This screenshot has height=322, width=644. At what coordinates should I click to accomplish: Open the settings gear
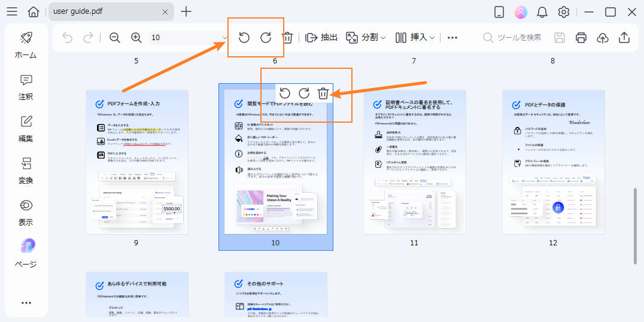(564, 12)
